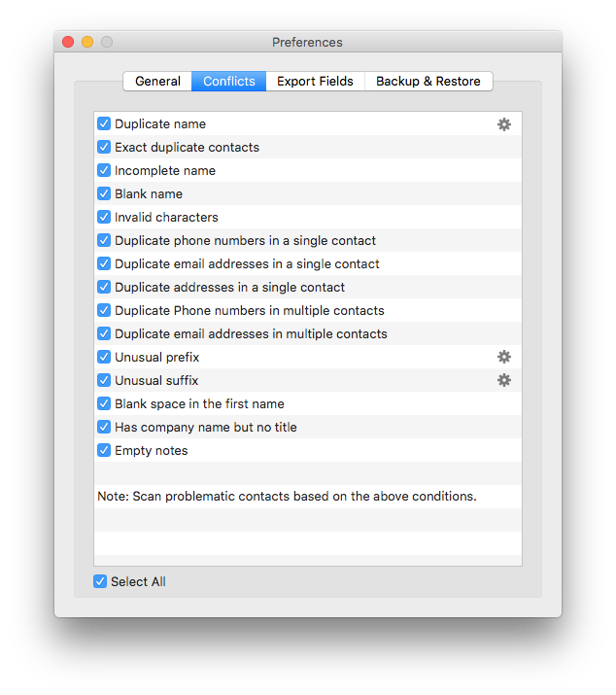Screen dimensions: 616x695
Task: Switch to the General tab
Action: 157,81
